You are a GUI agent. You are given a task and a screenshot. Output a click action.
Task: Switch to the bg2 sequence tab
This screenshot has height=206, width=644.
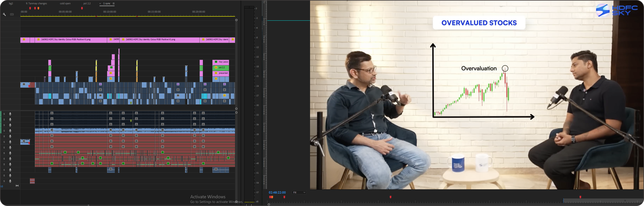[11, 3]
